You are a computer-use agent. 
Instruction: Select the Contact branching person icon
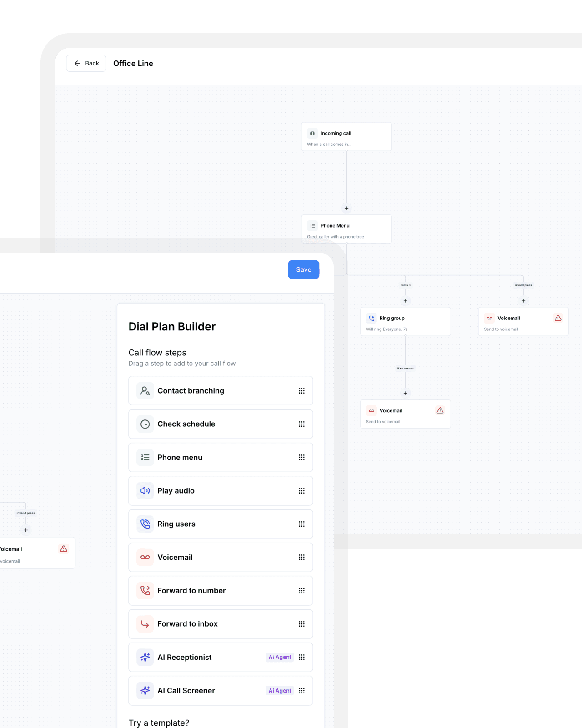[x=145, y=391]
